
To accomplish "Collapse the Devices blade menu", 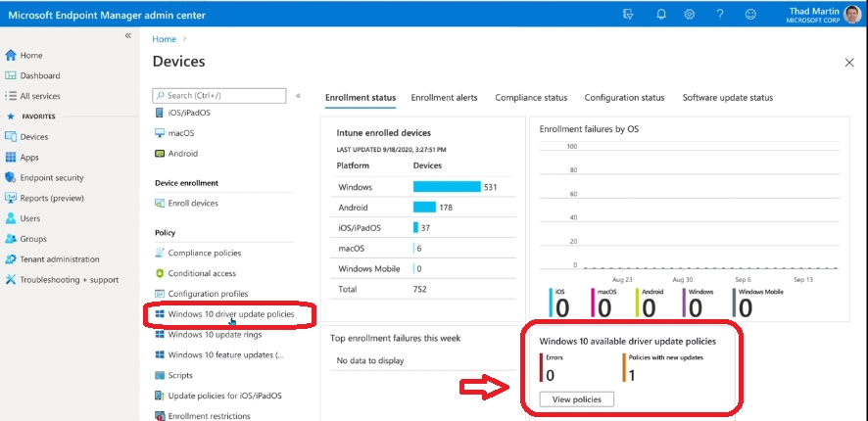I will tap(298, 96).
